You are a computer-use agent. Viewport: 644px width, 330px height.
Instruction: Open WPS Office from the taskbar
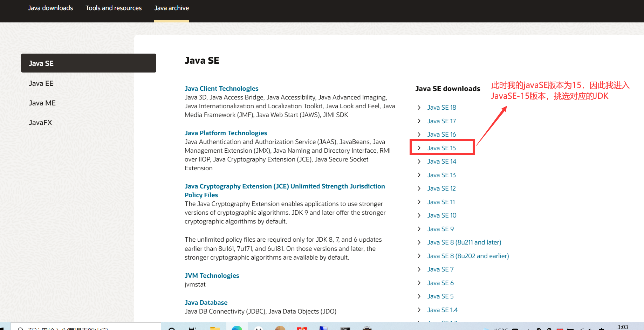coord(302,328)
